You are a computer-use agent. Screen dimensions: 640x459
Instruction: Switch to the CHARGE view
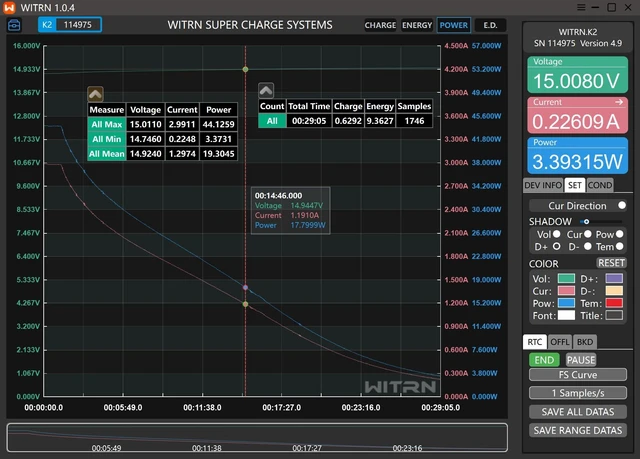tap(380, 25)
